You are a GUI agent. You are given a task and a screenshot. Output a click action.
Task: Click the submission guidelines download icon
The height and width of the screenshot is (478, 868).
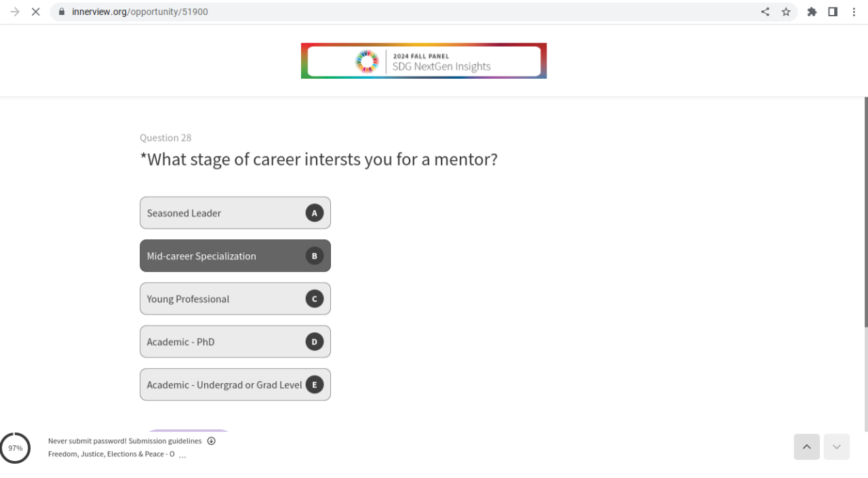click(212, 441)
